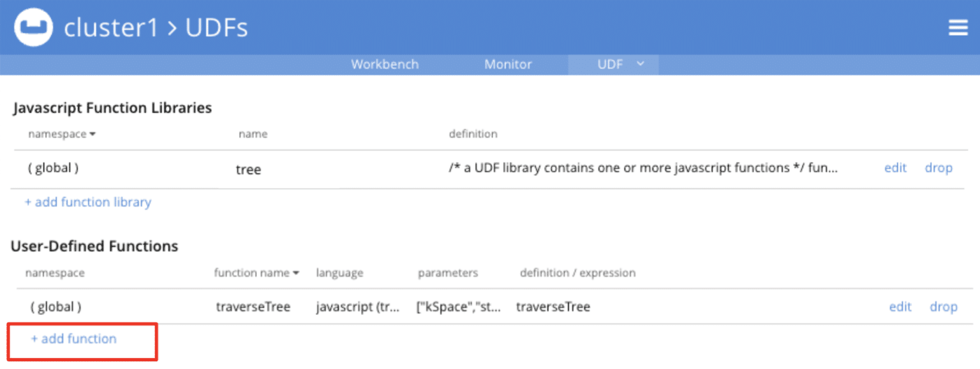Sort functions by function name column
This screenshot has width=980, height=369.
tap(255, 273)
